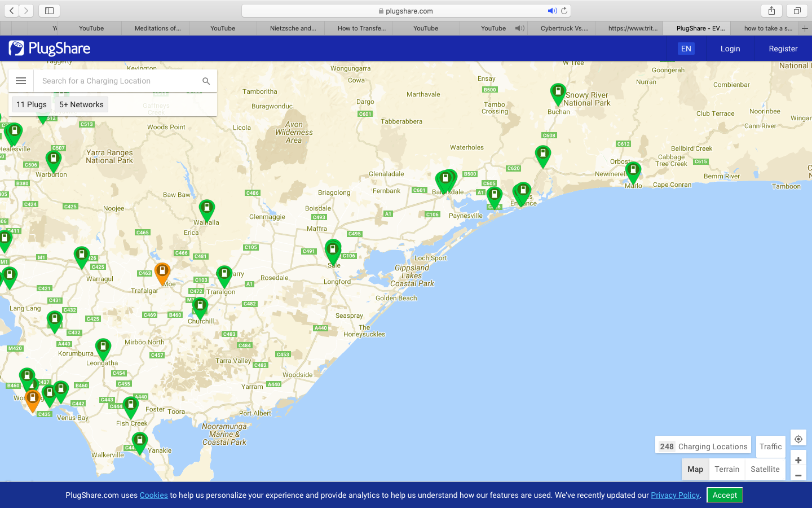Open the charger pin at Snowy River National Park
Screen dimensions: 812x508
point(558,94)
